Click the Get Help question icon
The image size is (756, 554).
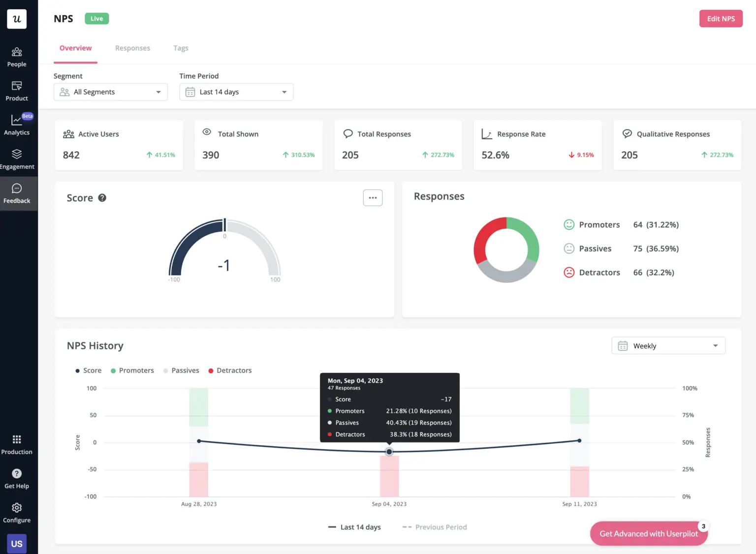pos(17,474)
